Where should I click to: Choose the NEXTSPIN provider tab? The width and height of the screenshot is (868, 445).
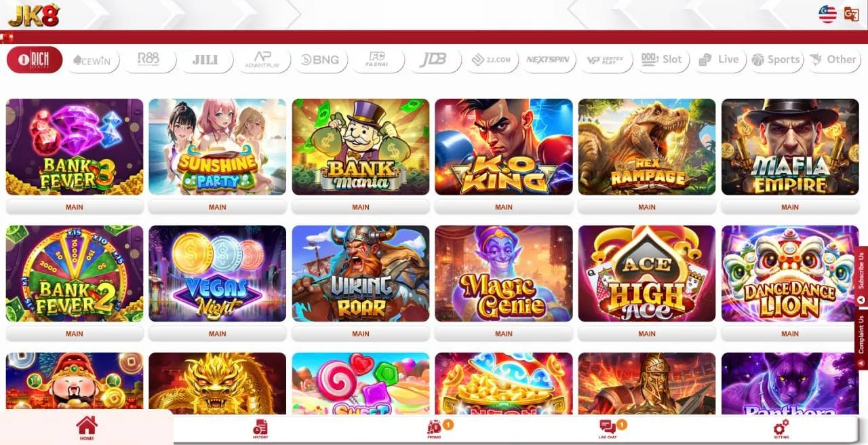pos(548,60)
